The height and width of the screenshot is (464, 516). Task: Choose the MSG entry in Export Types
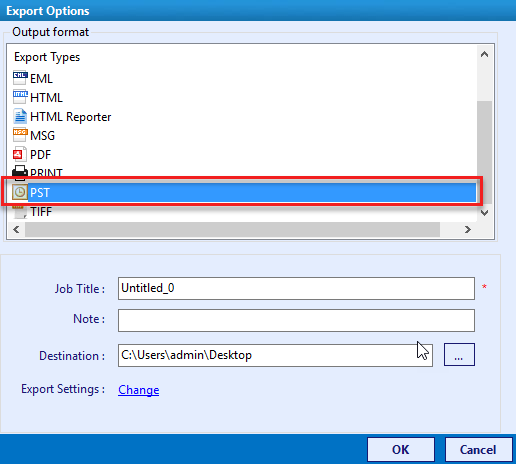[42, 136]
